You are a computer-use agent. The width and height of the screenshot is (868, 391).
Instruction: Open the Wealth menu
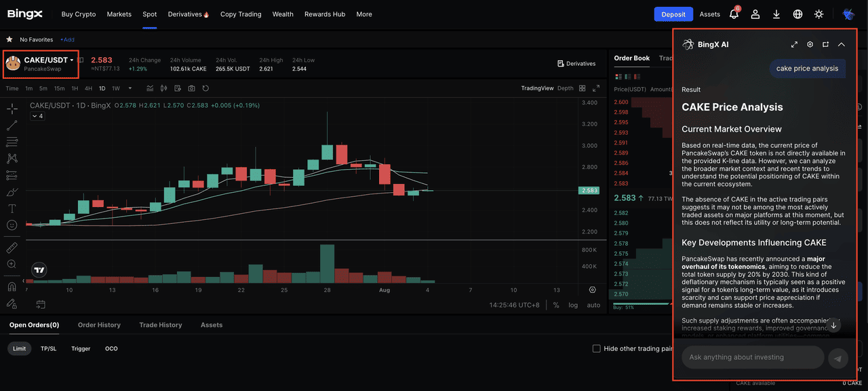[x=283, y=14]
